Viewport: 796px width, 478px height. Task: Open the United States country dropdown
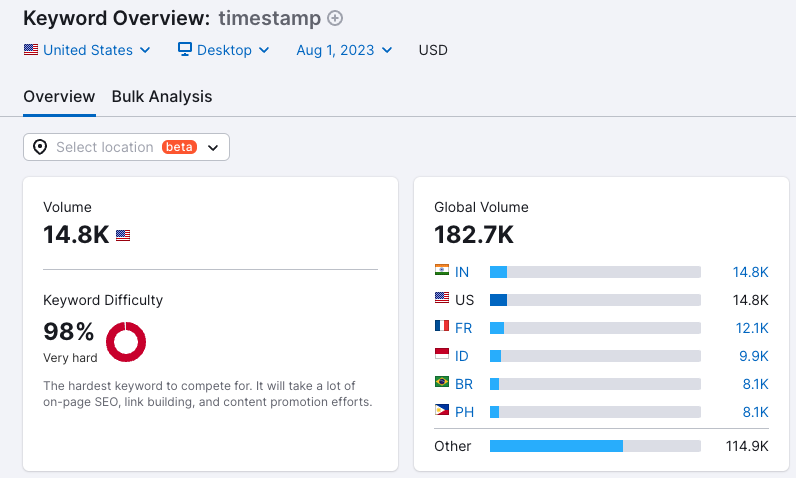click(x=87, y=50)
